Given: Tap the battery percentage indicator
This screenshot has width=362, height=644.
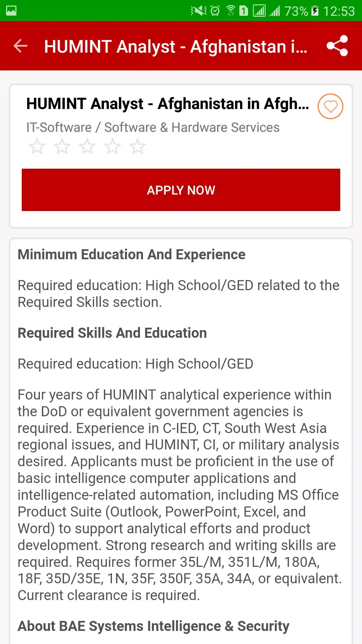Looking at the screenshot, I should point(296,11).
